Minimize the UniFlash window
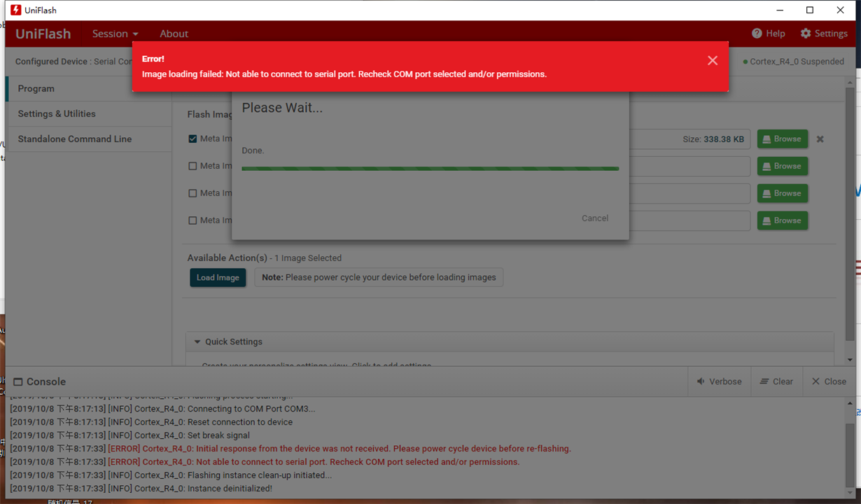 [780, 10]
